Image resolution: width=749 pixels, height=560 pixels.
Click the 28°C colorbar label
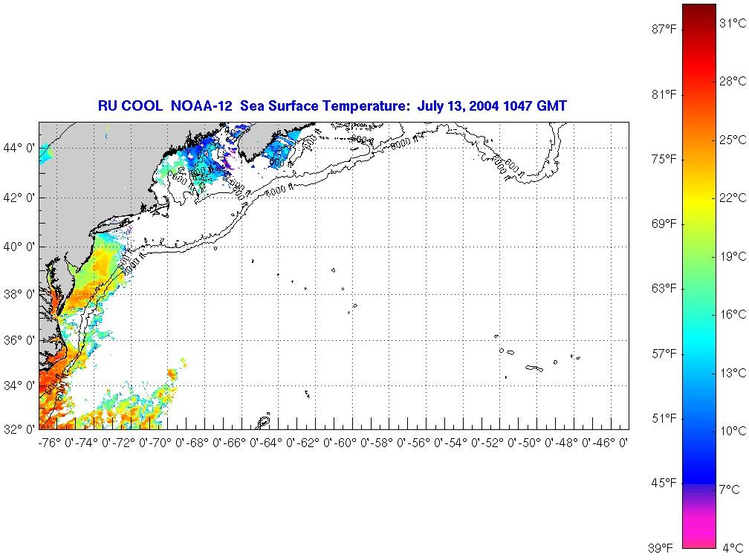(733, 81)
